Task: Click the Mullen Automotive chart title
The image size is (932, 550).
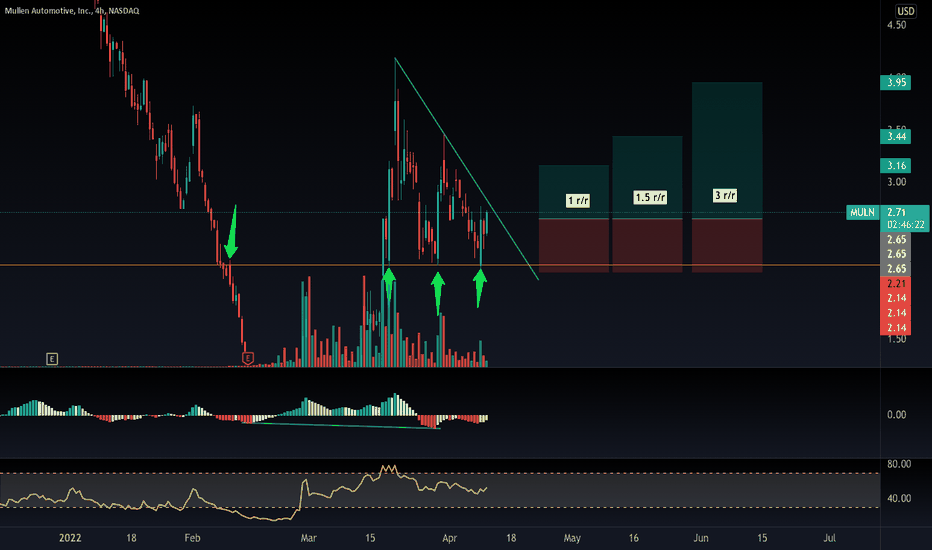Action: (72, 10)
